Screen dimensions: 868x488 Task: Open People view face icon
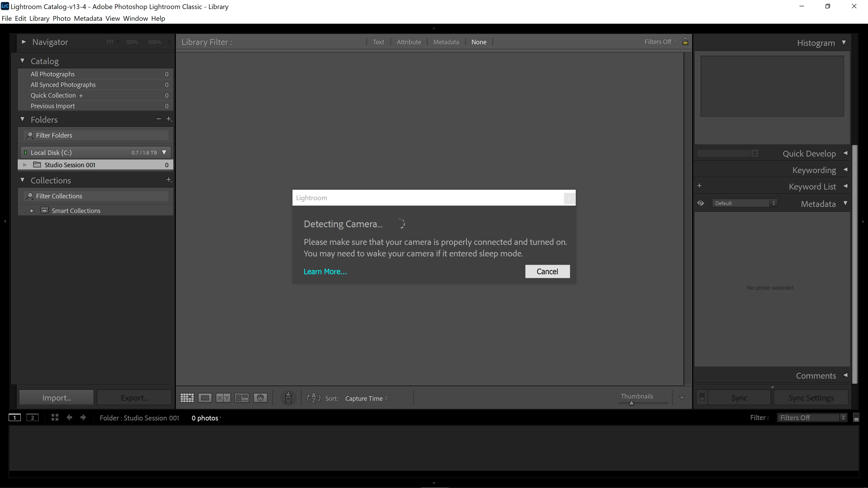point(260,398)
